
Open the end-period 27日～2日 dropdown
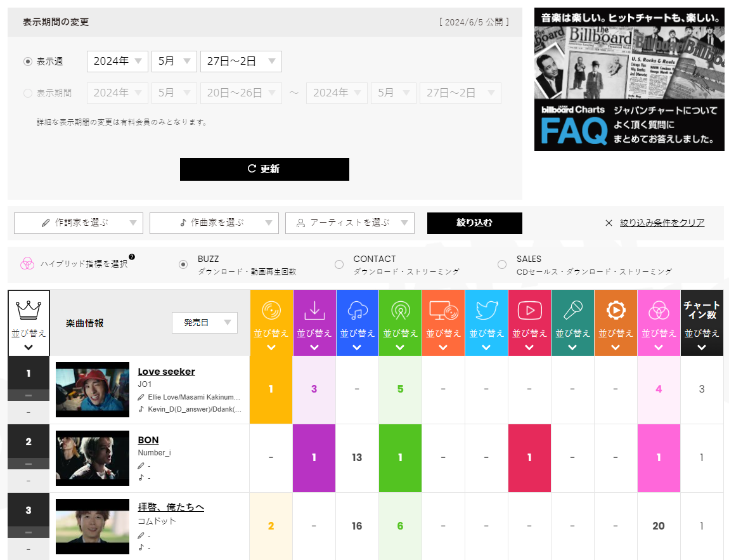click(461, 93)
